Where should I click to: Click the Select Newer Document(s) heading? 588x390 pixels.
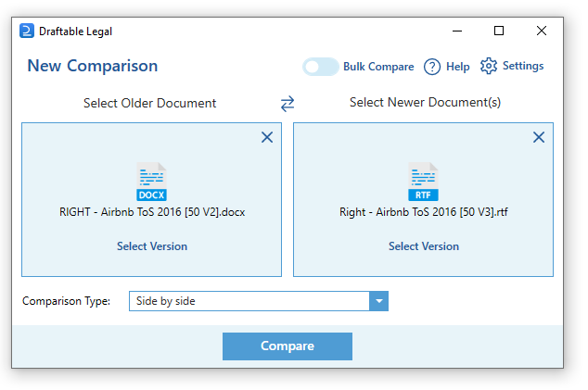point(426,102)
